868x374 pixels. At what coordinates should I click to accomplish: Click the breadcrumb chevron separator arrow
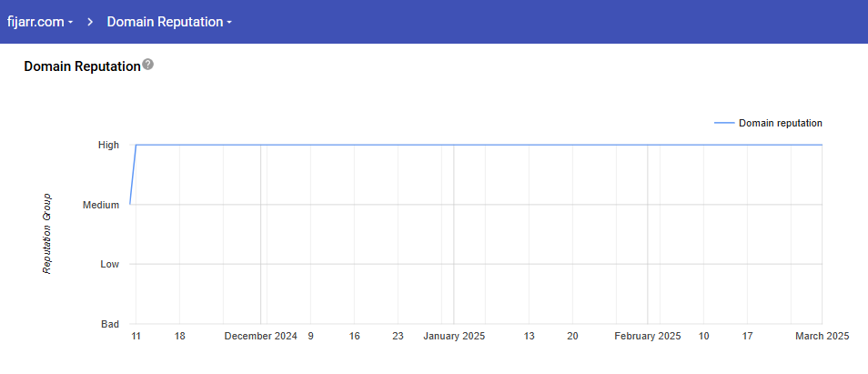pyautogui.click(x=91, y=22)
